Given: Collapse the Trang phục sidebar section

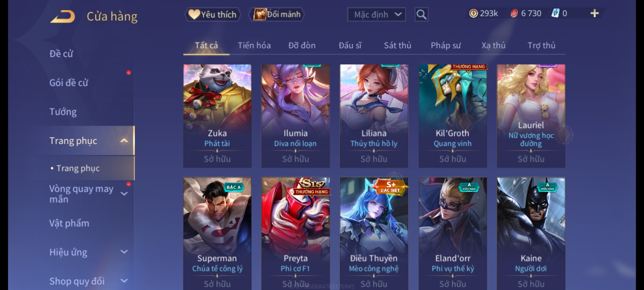Looking at the screenshot, I should click(124, 140).
